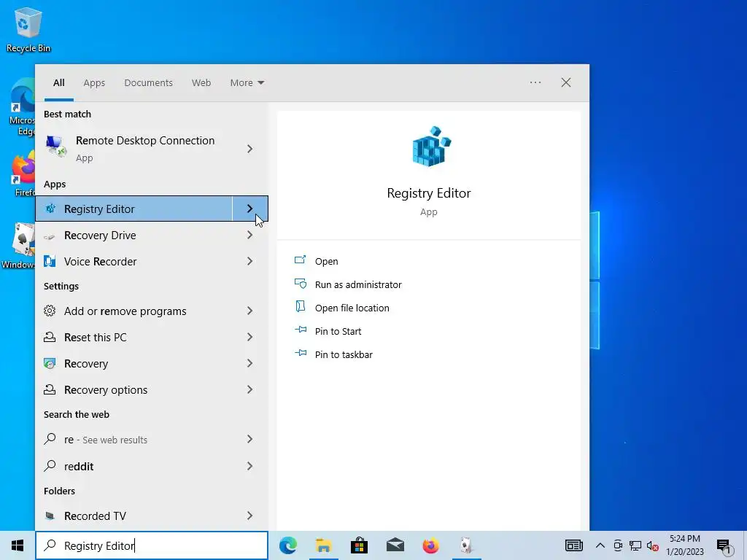Screen dimensions: 747x560
Task: Expand Recovery result arrow
Action: click(x=249, y=363)
